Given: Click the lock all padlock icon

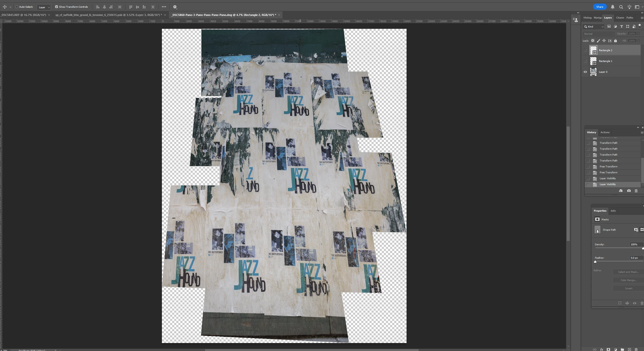Looking at the screenshot, I should [615, 41].
